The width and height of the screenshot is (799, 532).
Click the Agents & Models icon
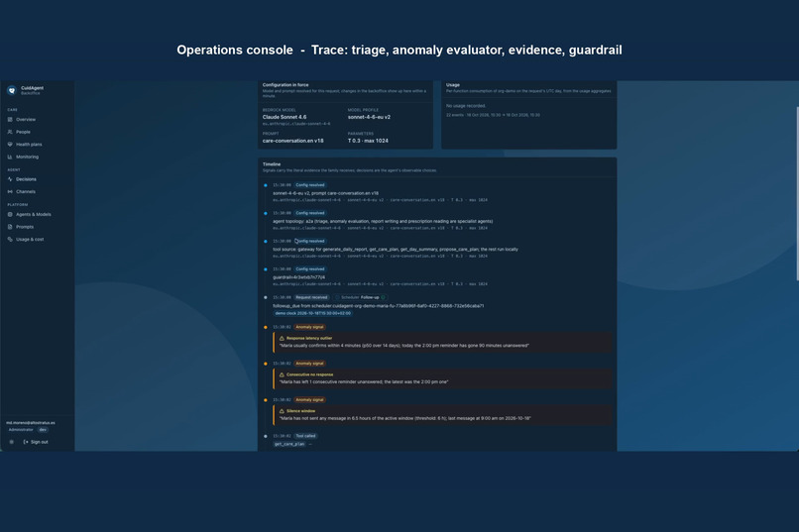click(10, 214)
